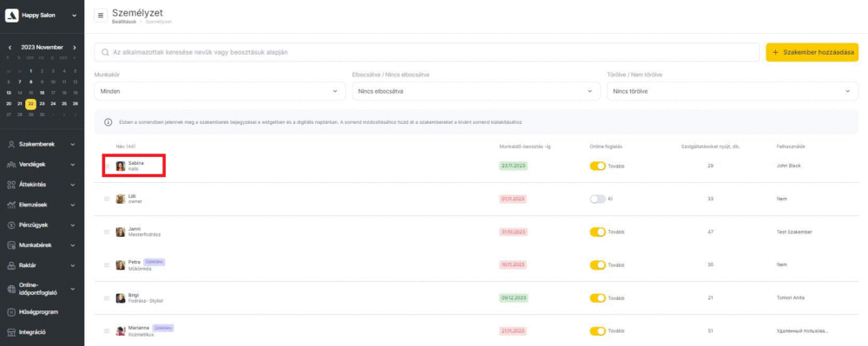Viewport: 868px width, 346px height.
Task: Click Brigi's profile avatar
Action: tap(120, 298)
